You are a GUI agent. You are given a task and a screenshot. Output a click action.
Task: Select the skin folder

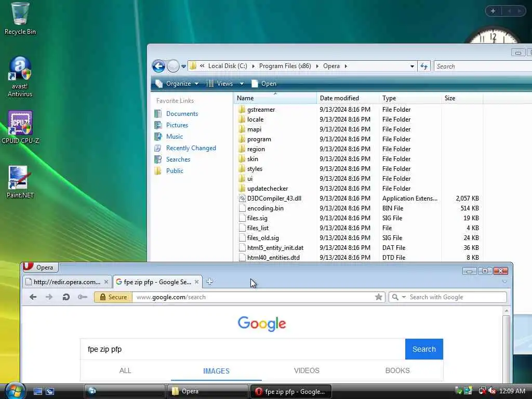point(252,159)
